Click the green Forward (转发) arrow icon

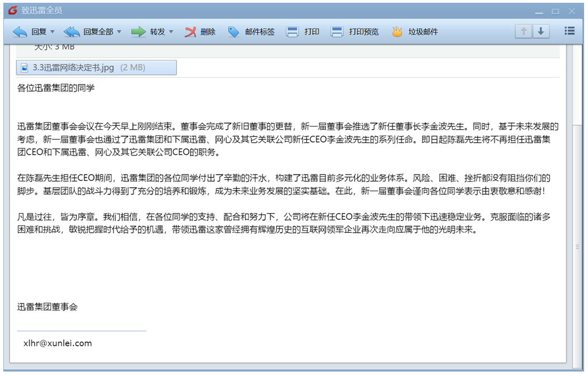click(138, 32)
